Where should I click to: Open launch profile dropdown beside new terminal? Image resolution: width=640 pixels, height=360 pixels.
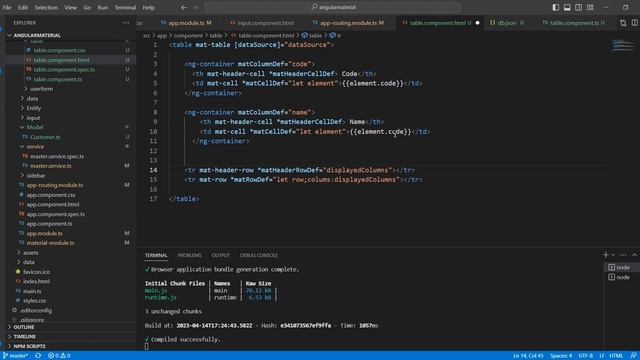click(613, 255)
